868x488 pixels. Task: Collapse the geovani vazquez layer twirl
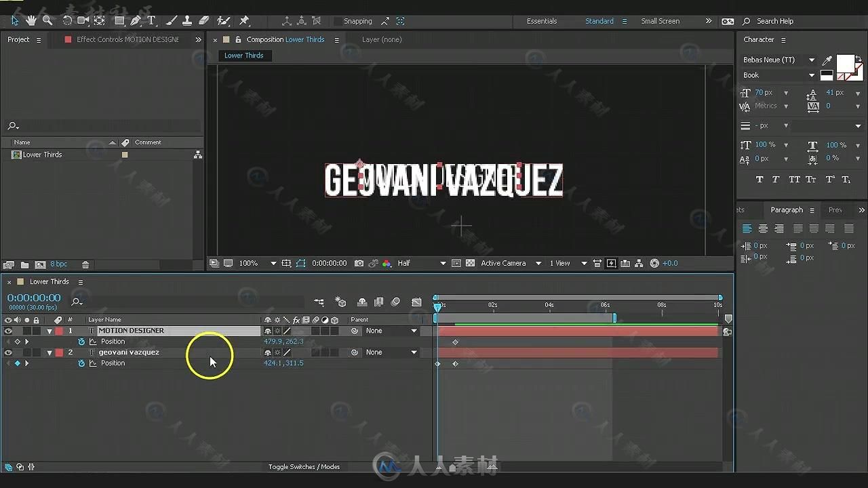click(x=50, y=353)
